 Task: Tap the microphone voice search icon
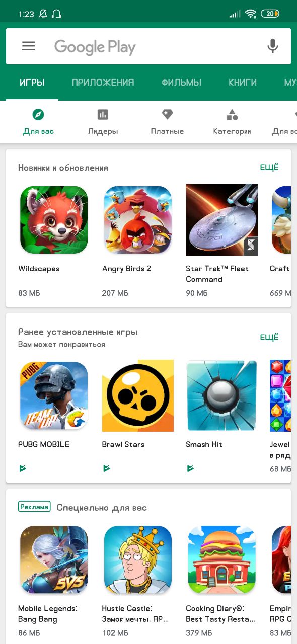(272, 46)
